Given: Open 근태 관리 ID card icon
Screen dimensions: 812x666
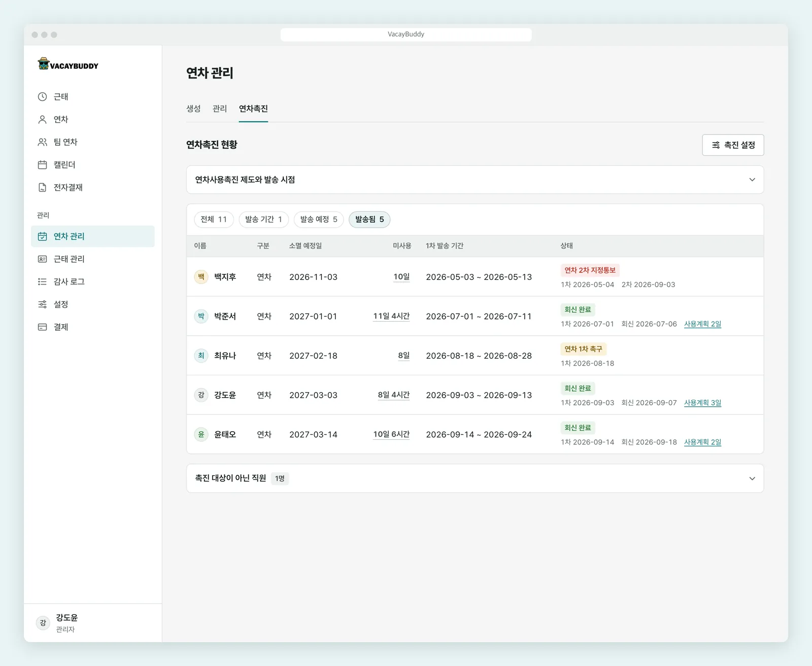Looking at the screenshot, I should [x=43, y=259].
